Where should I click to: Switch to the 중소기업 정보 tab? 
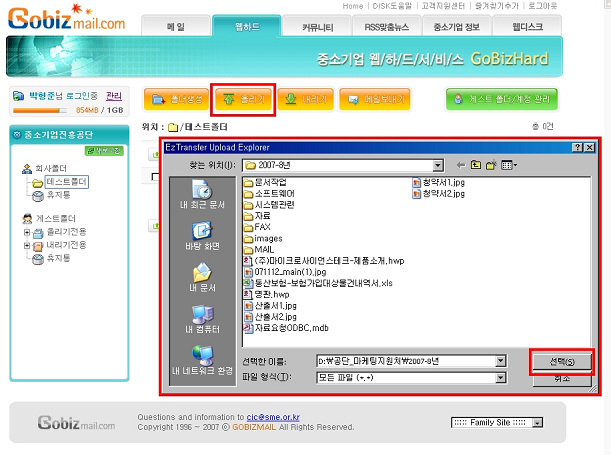coord(457,27)
